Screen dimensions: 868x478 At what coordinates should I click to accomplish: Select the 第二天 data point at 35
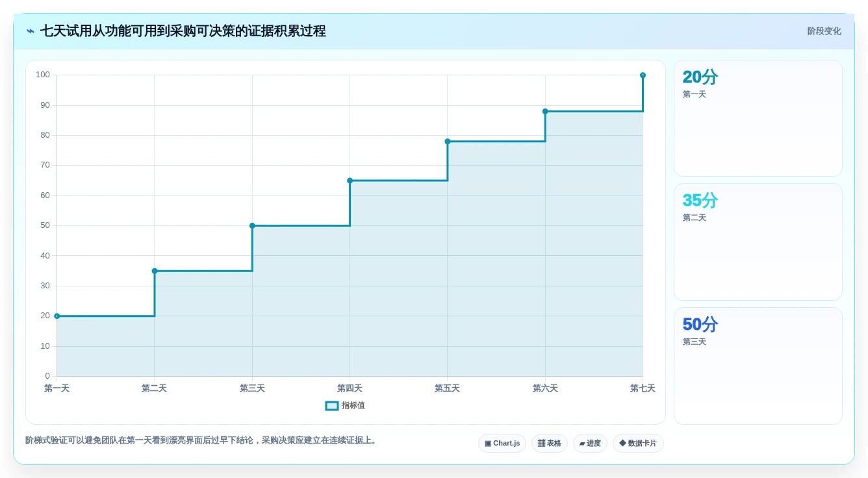click(155, 271)
